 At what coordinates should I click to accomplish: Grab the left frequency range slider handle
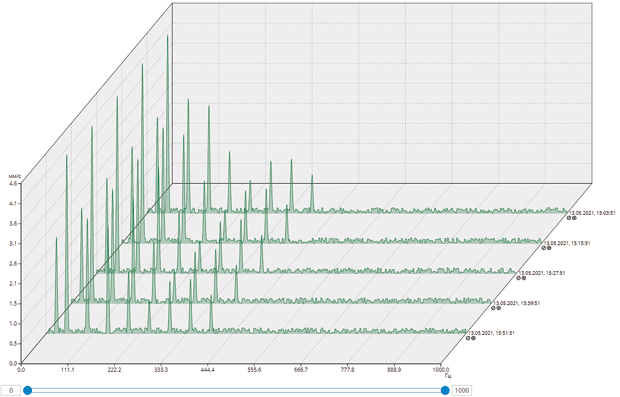pyautogui.click(x=27, y=391)
